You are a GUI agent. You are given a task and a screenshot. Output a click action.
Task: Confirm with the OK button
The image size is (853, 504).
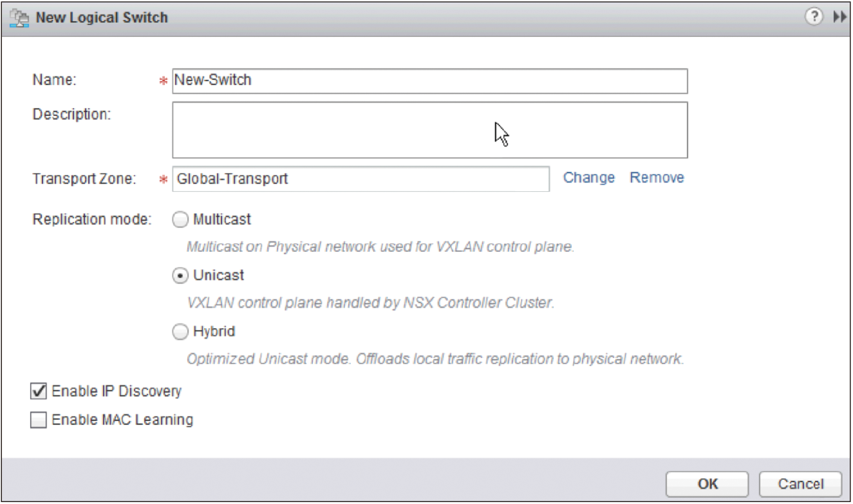click(708, 484)
